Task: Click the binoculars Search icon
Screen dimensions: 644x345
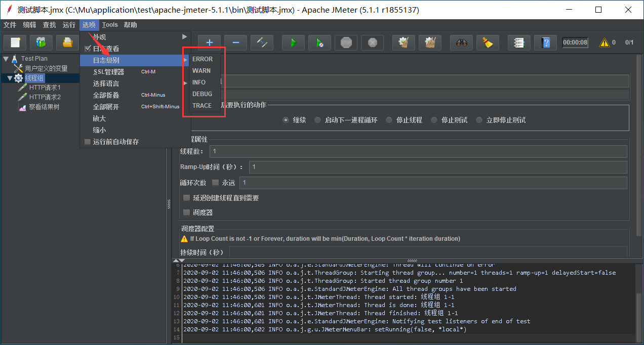Action: click(461, 43)
